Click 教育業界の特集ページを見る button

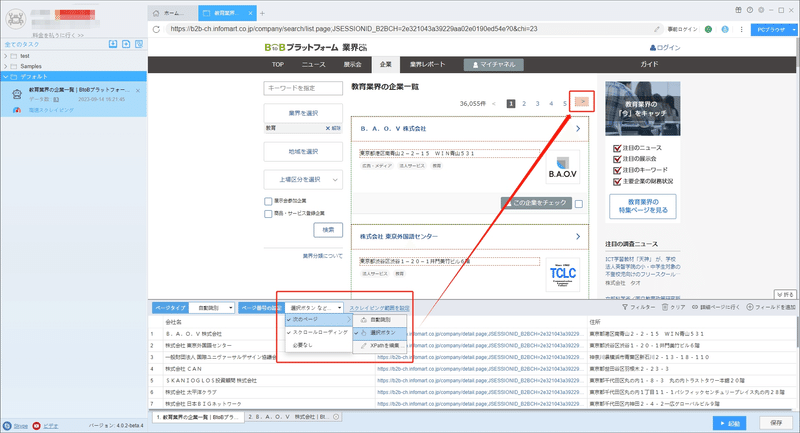(643, 206)
